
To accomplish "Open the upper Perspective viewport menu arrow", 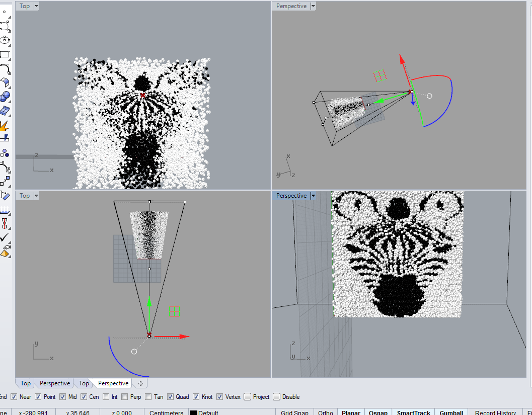I will pyautogui.click(x=313, y=6).
